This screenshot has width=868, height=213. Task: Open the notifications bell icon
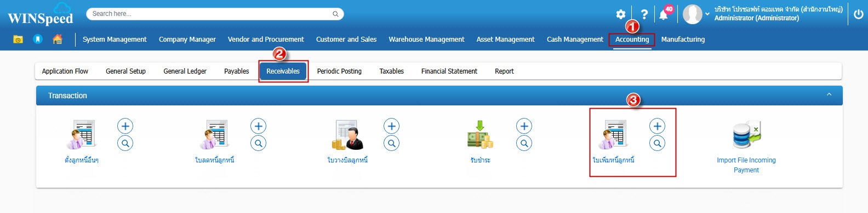point(664,15)
